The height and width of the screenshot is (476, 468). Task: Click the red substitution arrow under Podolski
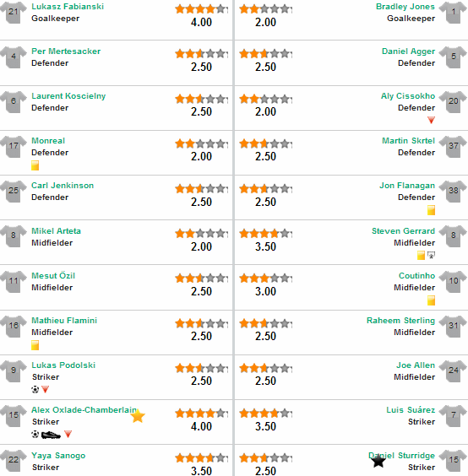[x=46, y=389]
